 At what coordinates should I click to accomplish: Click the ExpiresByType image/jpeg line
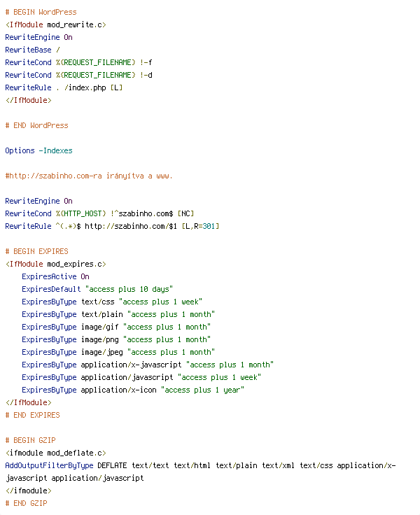(118, 352)
